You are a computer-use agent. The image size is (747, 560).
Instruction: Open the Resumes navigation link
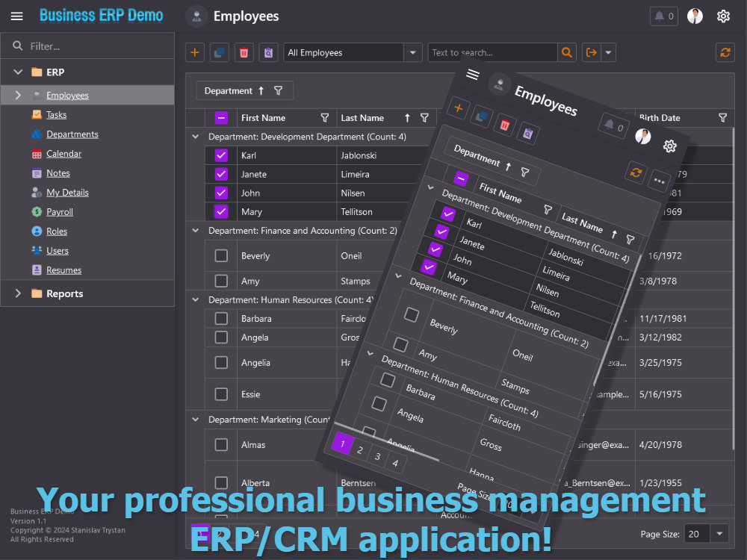63,270
